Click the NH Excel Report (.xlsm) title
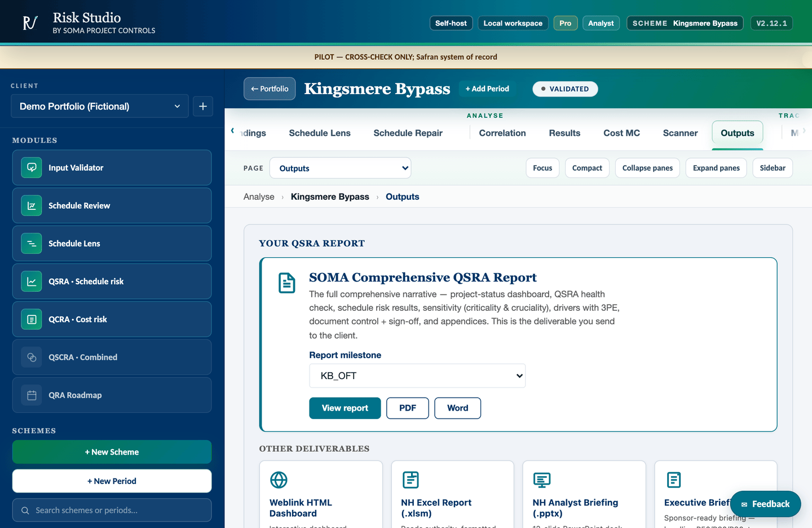The height and width of the screenshot is (528, 812). (436, 508)
